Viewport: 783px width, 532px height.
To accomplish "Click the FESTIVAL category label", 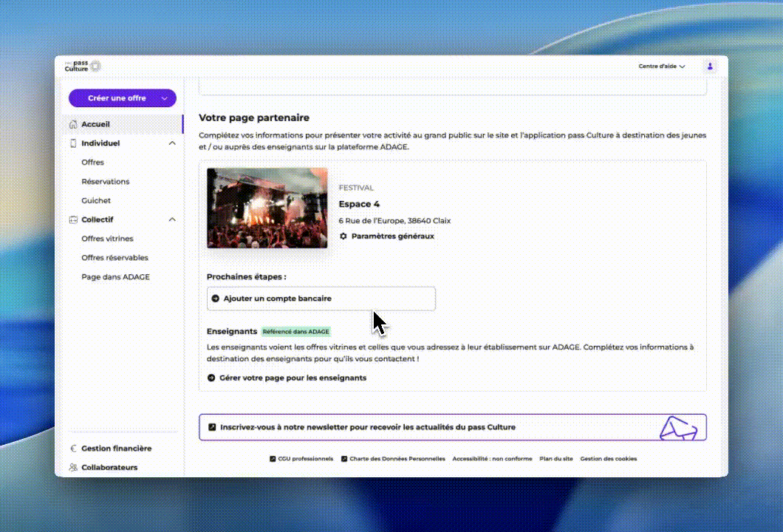I will click(356, 188).
